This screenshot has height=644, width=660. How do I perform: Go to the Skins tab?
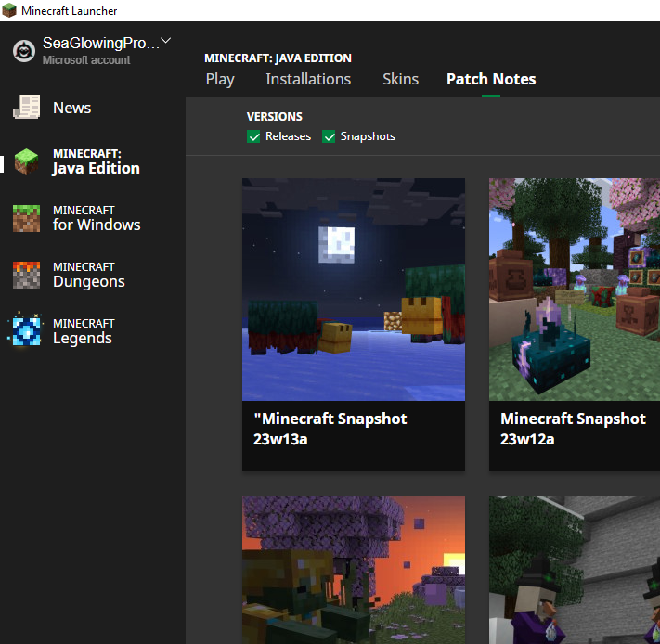click(400, 79)
